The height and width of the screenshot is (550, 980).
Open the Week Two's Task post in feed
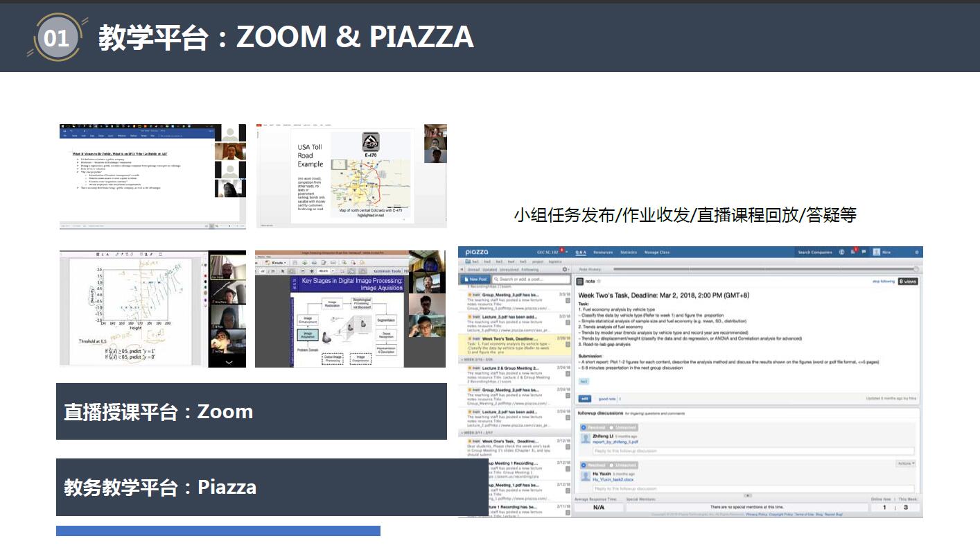coord(516,345)
